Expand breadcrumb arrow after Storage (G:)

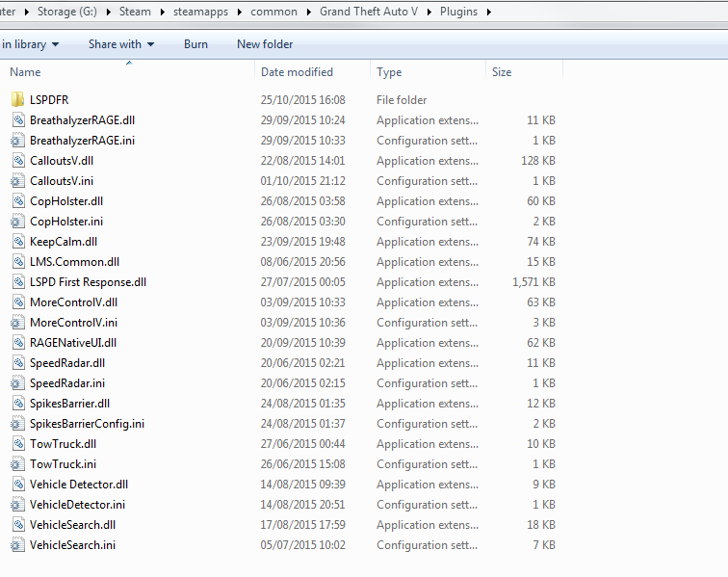pos(108,12)
